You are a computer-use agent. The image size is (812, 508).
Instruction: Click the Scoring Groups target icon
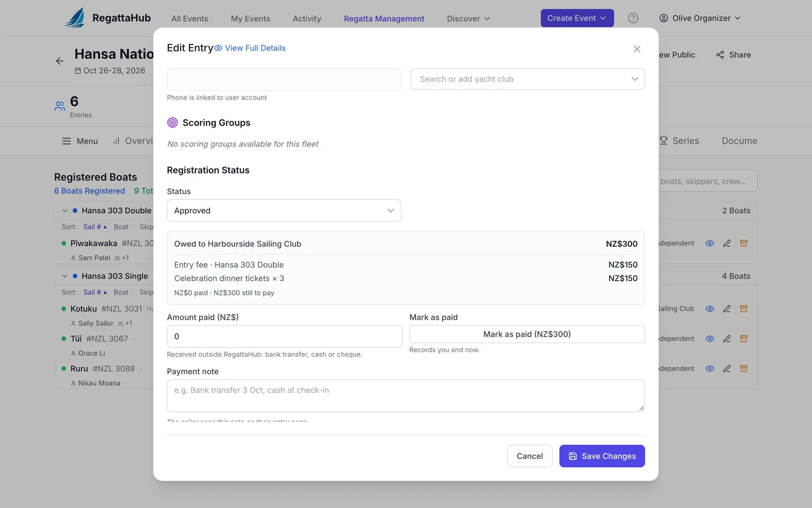[x=173, y=122]
